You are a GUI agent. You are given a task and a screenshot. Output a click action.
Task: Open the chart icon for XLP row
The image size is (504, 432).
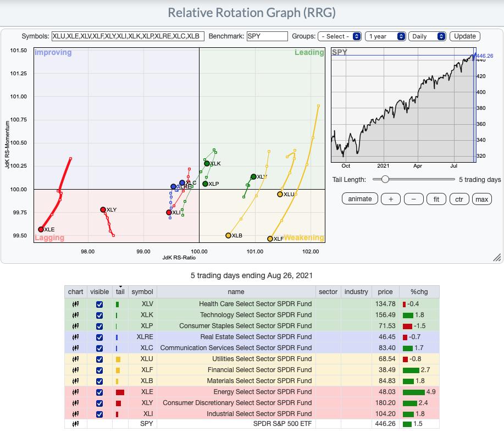click(75, 326)
